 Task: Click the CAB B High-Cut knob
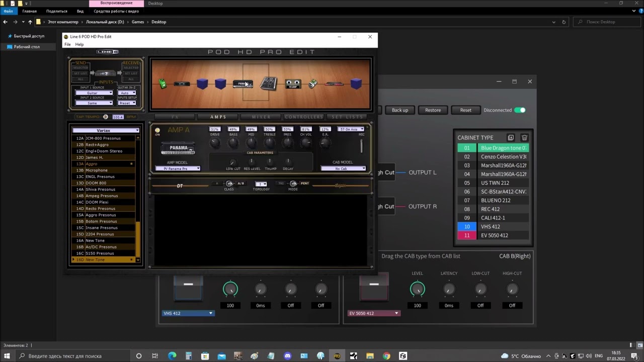click(512, 289)
